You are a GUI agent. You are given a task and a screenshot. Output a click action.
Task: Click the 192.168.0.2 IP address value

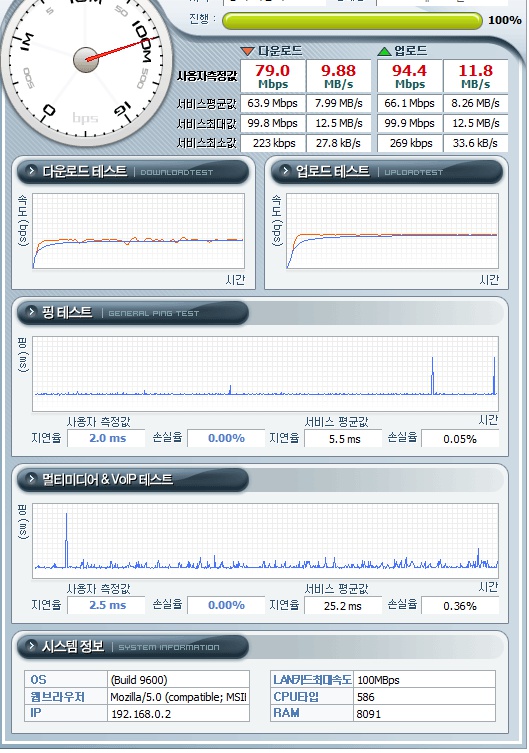coord(178,713)
